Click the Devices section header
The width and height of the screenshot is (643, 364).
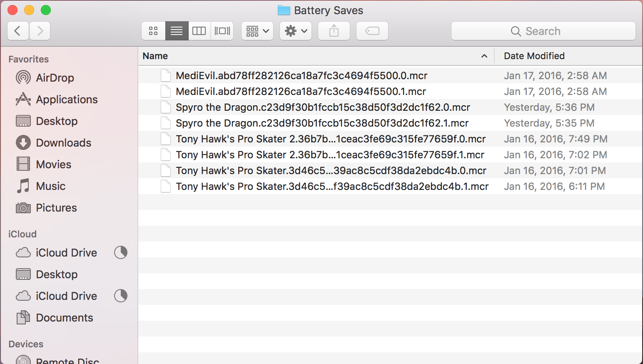point(26,344)
